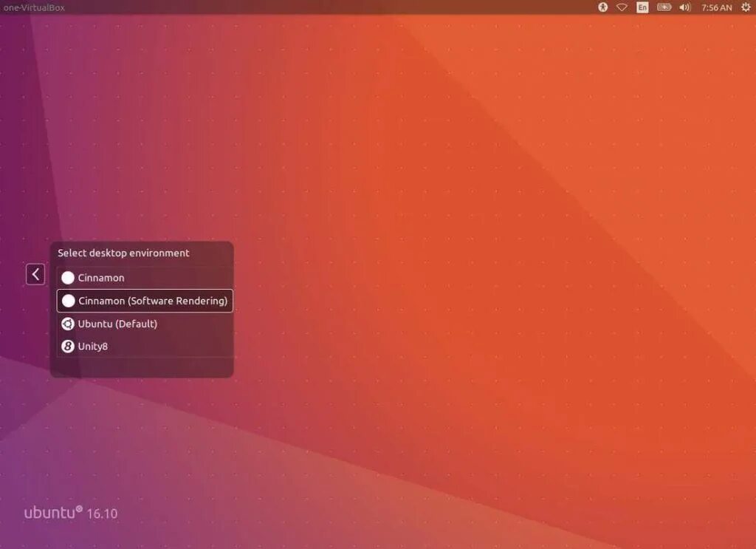Open the 7:56 AM clock indicator
The height and width of the screenshot is (549, 756).
(x=716, y=7)
